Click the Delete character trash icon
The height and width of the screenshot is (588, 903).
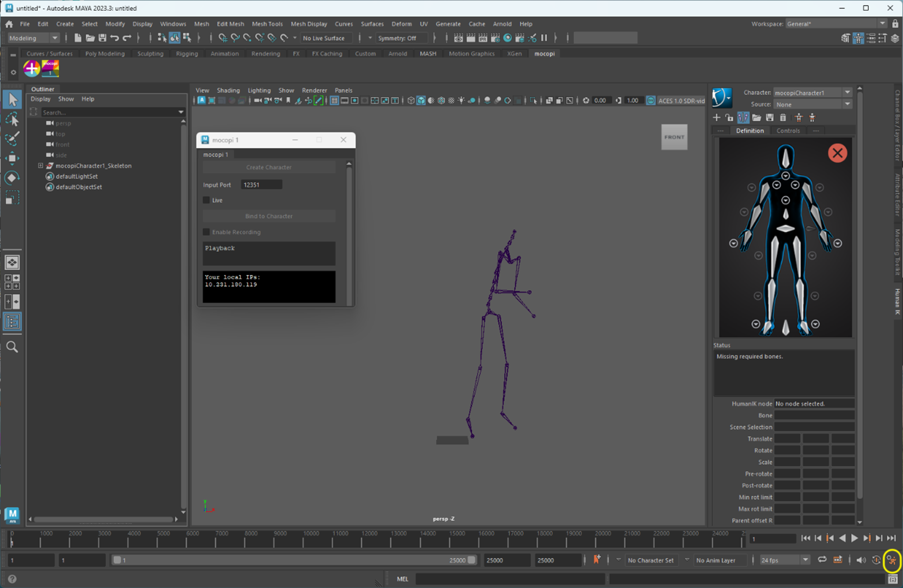pos(783,118)
